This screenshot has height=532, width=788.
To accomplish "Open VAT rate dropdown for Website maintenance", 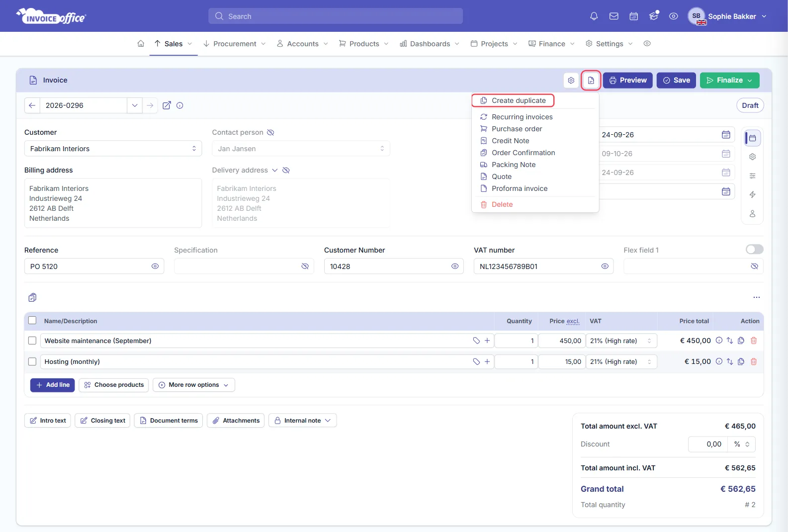I will [x=621, y=341].
